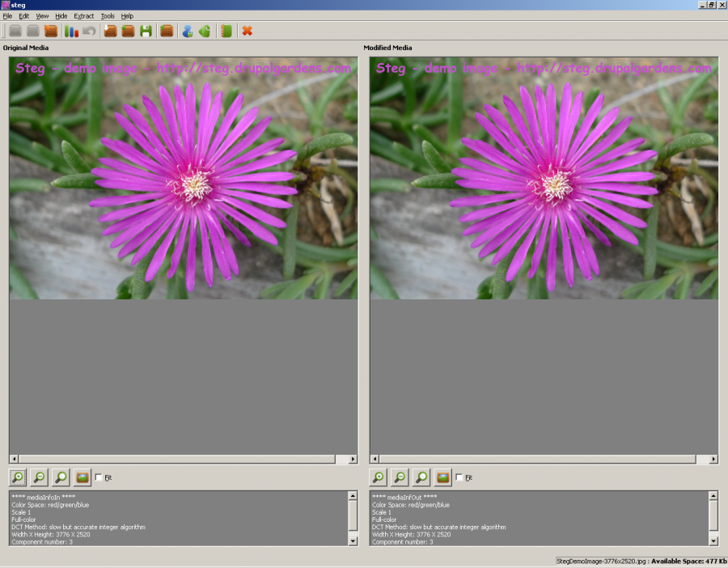
Task: Click 'Width X Height: 3776 X 2520' in mediaInfoOut
Action: (x=411, y=535)
